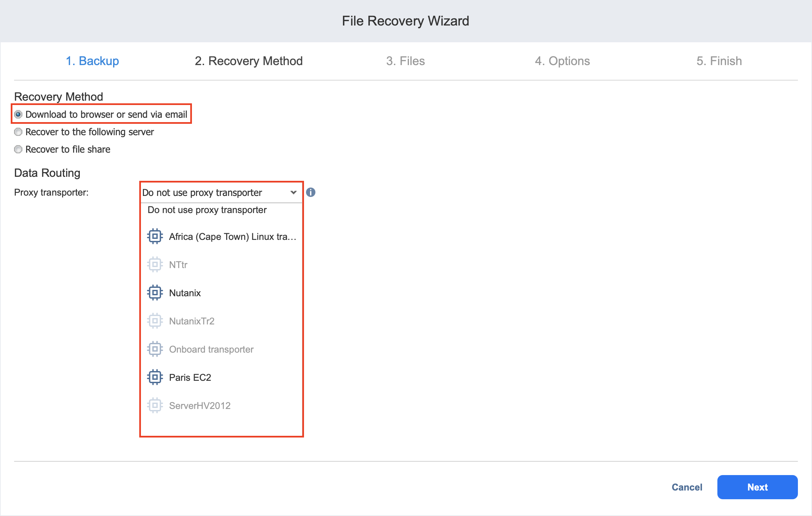Viewport: 812px width, 516px height.
Task: Choose the Recover to file share option
Action: coord(18,149)
